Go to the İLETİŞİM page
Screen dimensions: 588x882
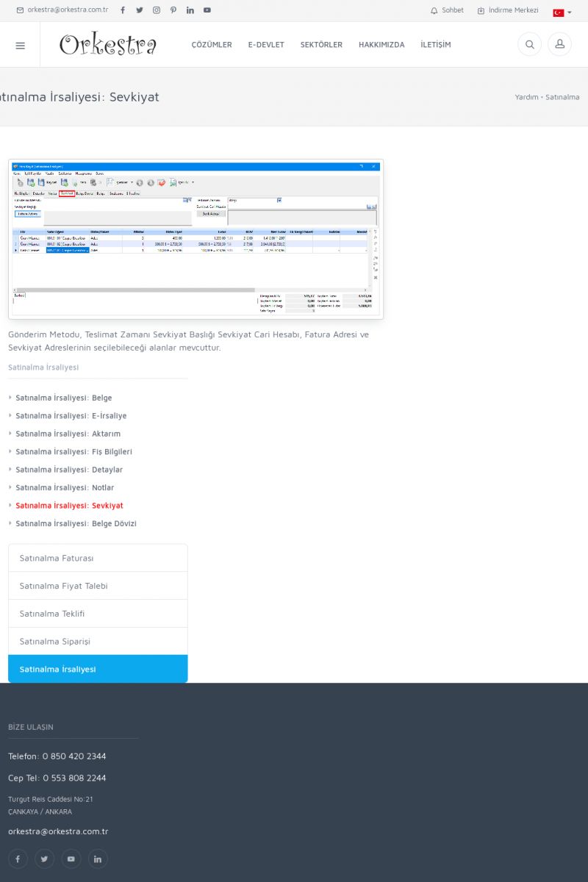click(436, 45)
